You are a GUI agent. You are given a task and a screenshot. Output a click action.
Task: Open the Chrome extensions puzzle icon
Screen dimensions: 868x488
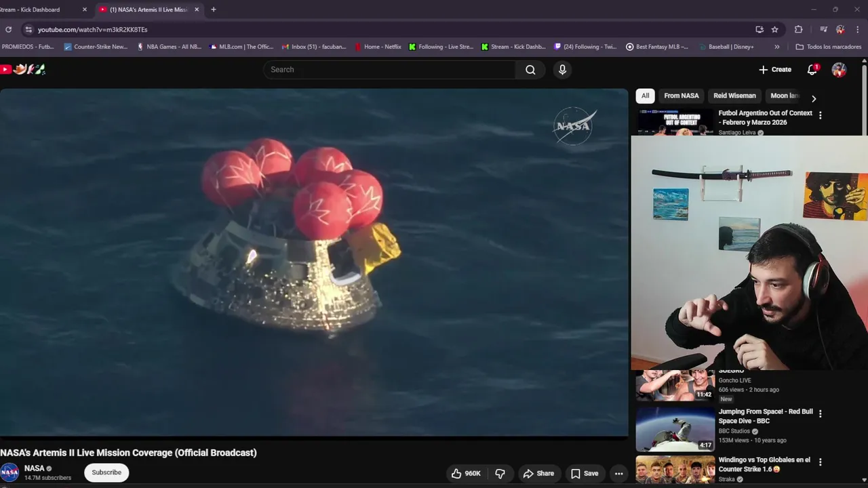[799, 29]
